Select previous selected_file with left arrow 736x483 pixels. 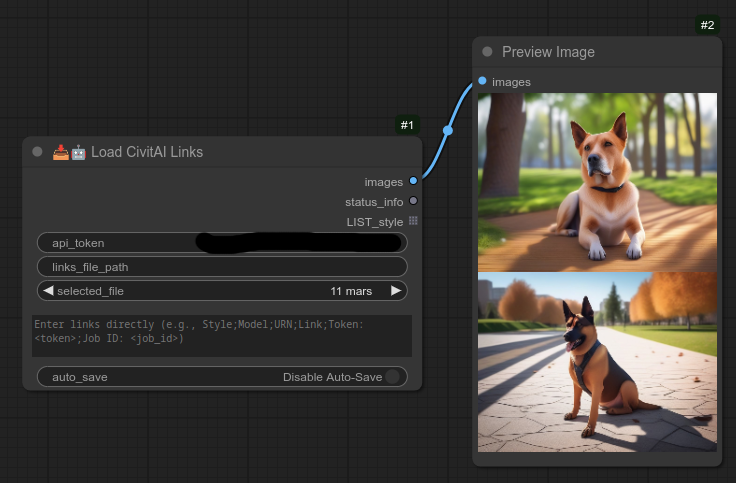(47, 291)
